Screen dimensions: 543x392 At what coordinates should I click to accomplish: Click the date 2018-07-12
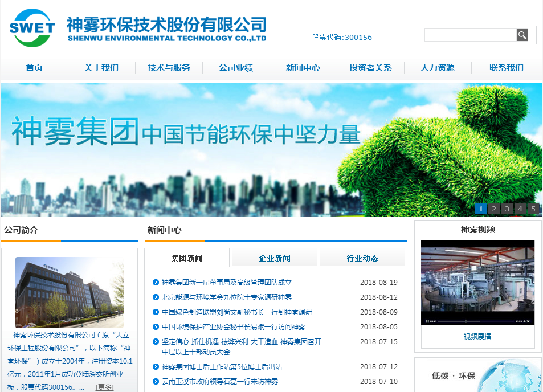coord(379,367)
